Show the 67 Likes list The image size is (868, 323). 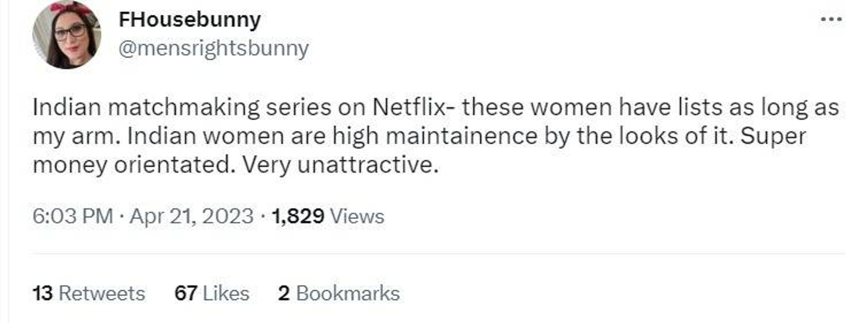(x=212, y=293)
